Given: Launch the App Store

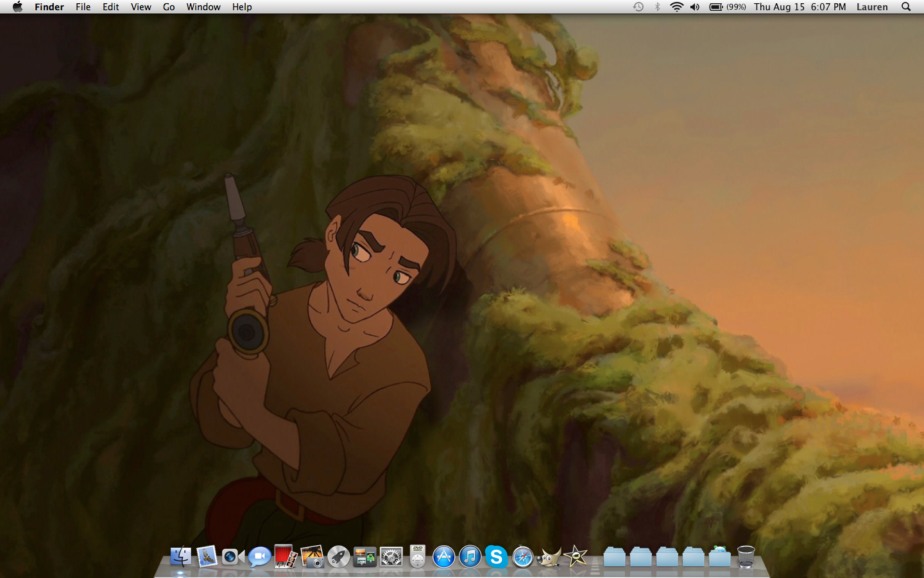Looking at the screenshot, I should click(x=443, y=556).
